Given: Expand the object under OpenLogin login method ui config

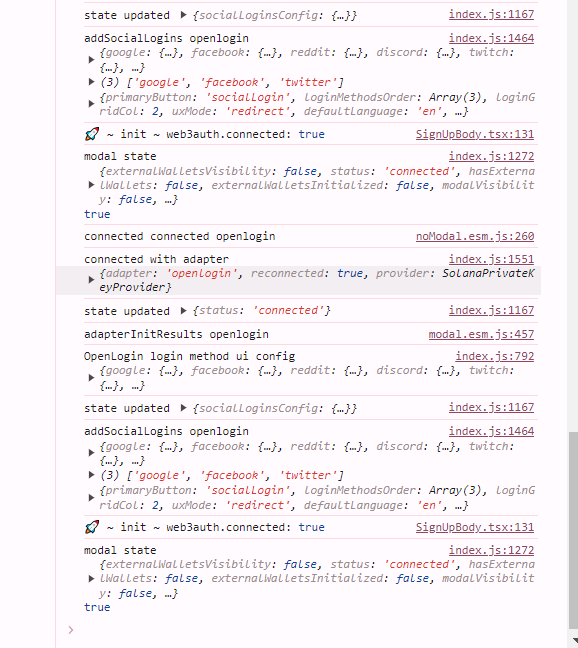Looking at the screenshot, I should pyautogui.click(x=91, y=378).
